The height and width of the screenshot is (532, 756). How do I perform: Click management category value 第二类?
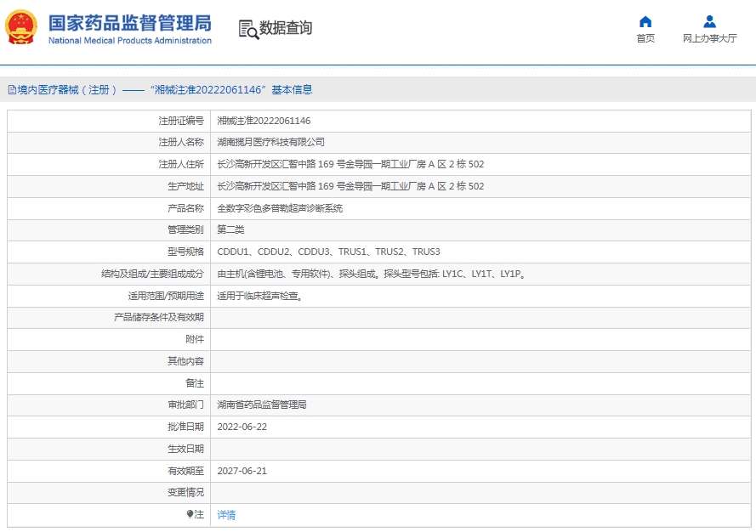tap(230, 229)
